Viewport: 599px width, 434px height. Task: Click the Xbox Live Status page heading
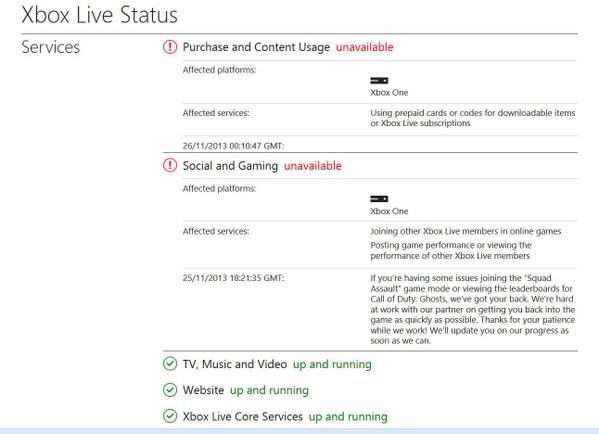(x=99, y=15)
